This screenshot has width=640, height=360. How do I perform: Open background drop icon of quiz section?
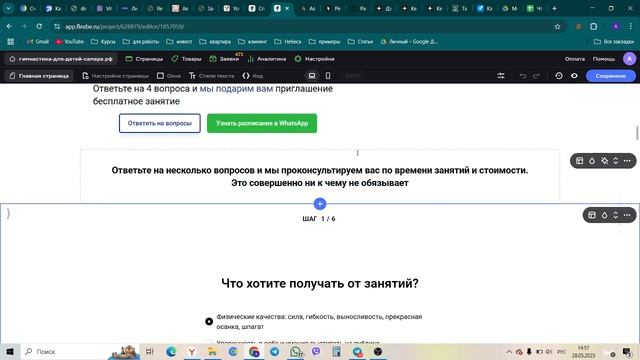pos(604,215)
